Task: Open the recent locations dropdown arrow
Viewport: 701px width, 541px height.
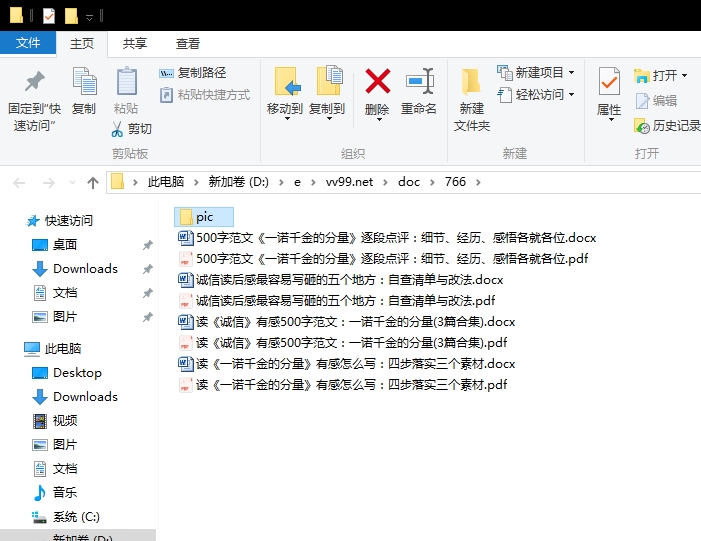Action: coord(72,182)
